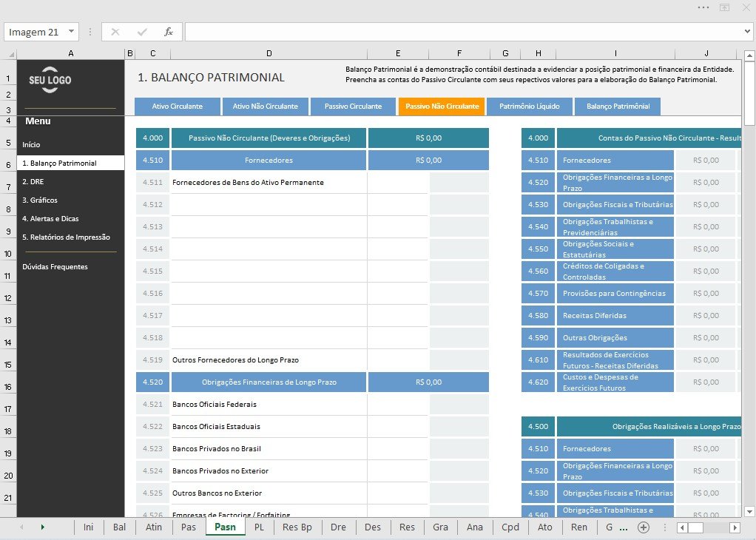The image size is (756, 540).
Task: Click the Enter checkmark icon in formula bar
Action: pyautogui.click(x=142, y=32)
